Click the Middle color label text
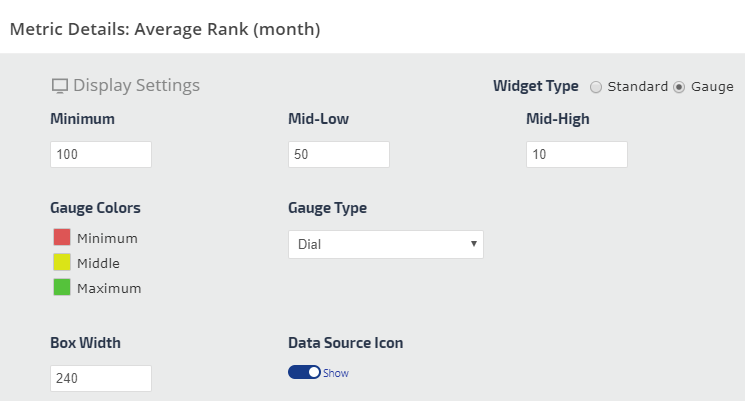The height and width of the screenshot is (401, 745). pyautogui.click(x=98, y=263)
